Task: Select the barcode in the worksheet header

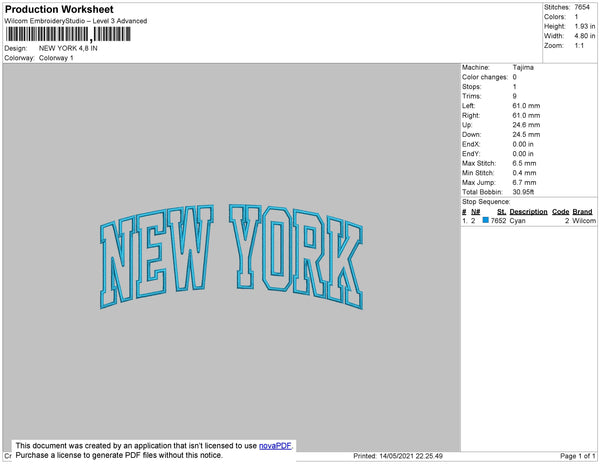Action: [x=68, y=34]
